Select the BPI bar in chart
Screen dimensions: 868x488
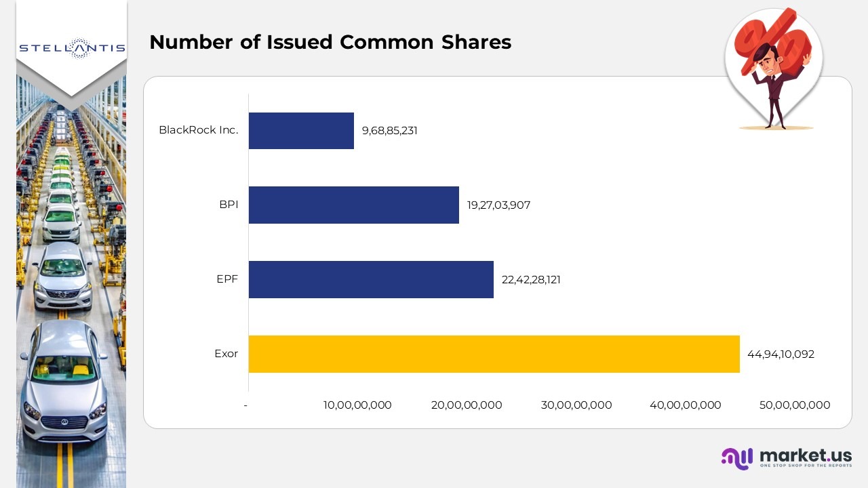[353, 205]
